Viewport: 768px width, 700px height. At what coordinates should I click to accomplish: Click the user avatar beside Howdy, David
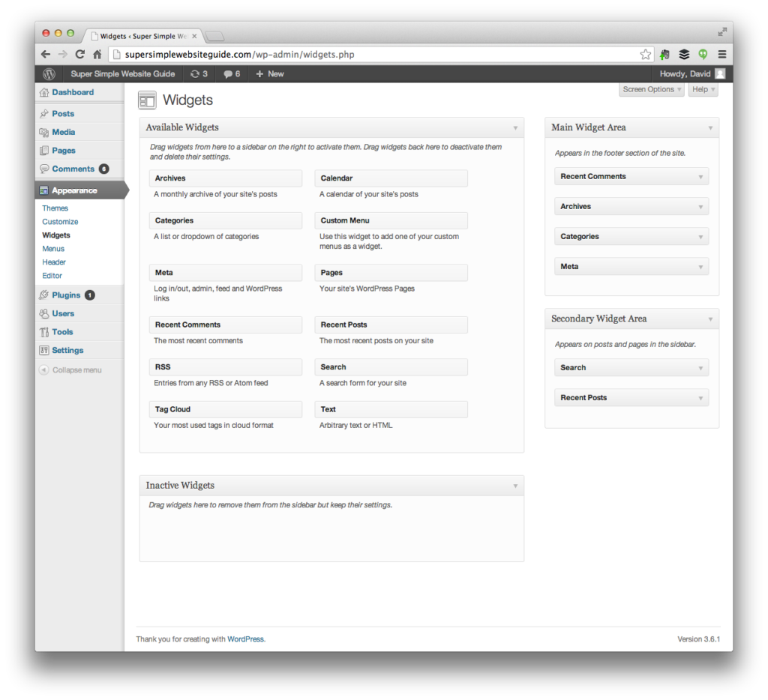720,74
